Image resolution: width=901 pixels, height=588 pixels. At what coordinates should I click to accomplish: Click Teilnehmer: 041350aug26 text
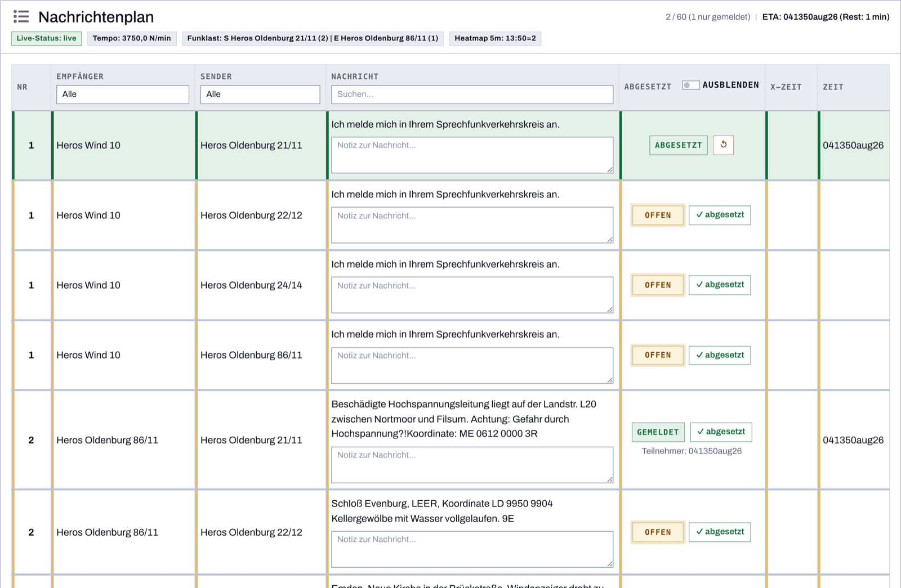[x=692, y=451]
